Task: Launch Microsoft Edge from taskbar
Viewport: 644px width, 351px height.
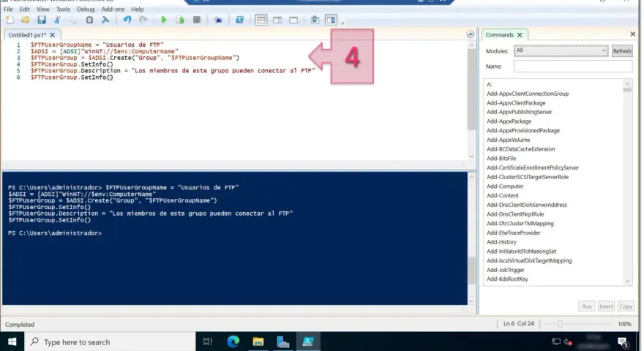Action: (233, 341)
